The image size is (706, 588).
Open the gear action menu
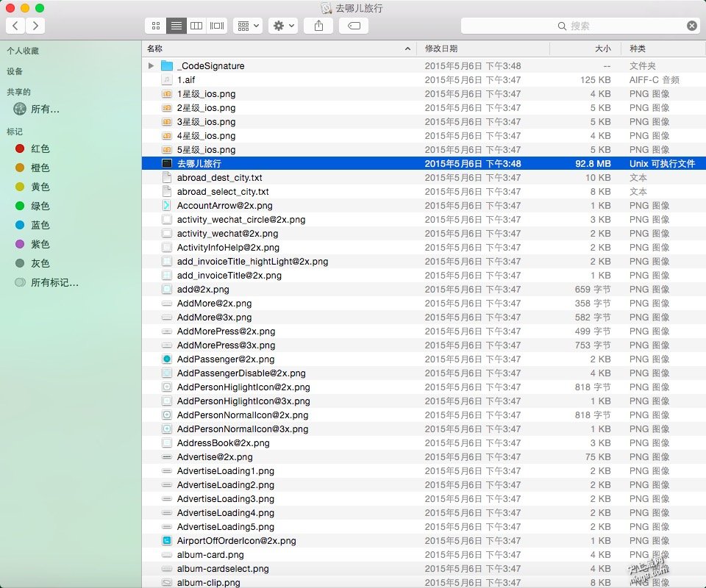pos(283,26)
